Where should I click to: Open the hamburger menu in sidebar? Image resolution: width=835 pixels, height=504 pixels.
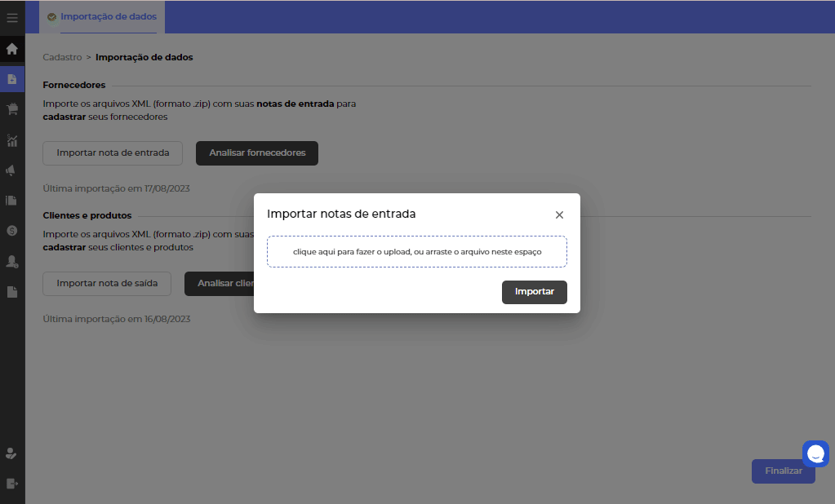pyautogui.click(x=12, y=17)
